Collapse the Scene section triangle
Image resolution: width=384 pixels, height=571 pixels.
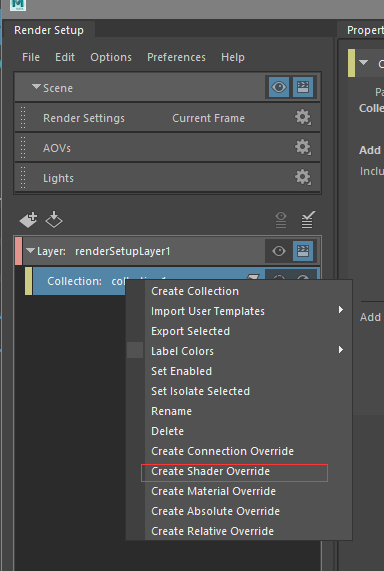[x=36, y=87]
